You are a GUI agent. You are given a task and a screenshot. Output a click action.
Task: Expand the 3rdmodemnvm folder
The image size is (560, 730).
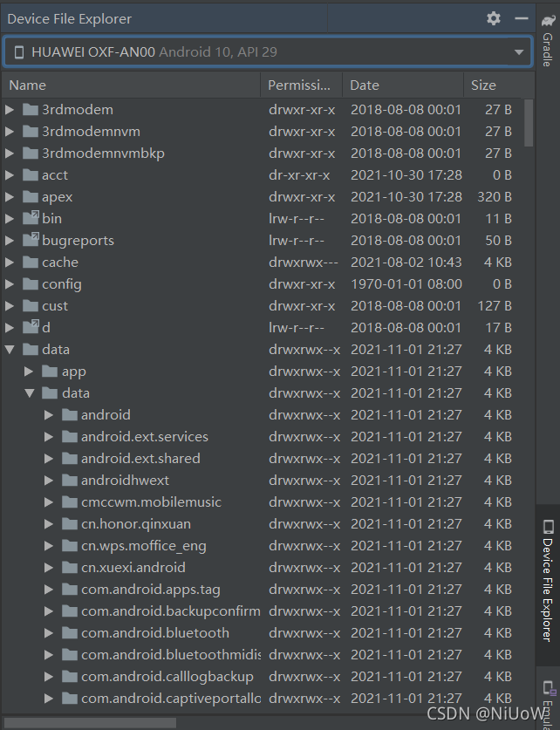pyautogui.click(x=10, y=132)
